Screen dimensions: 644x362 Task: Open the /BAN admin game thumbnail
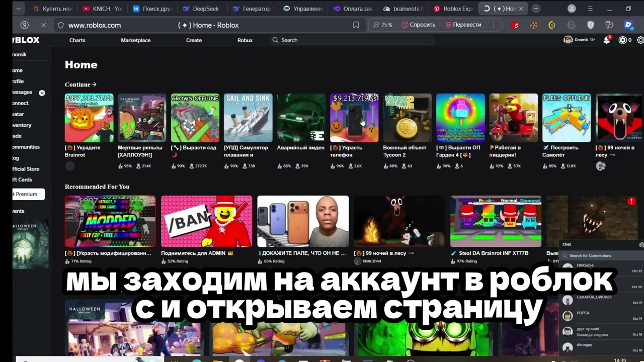(206, 221)
